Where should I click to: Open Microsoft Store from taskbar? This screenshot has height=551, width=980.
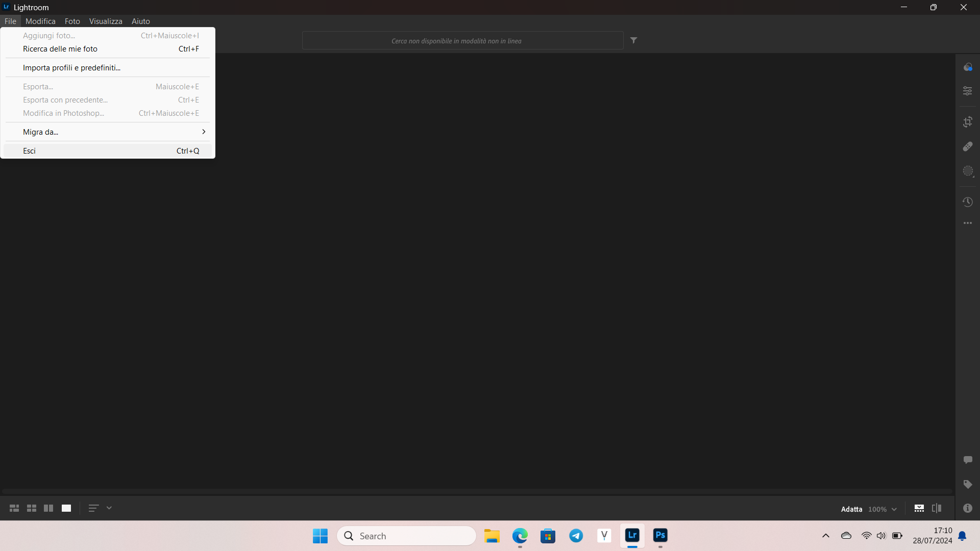(x=548, y=536)
